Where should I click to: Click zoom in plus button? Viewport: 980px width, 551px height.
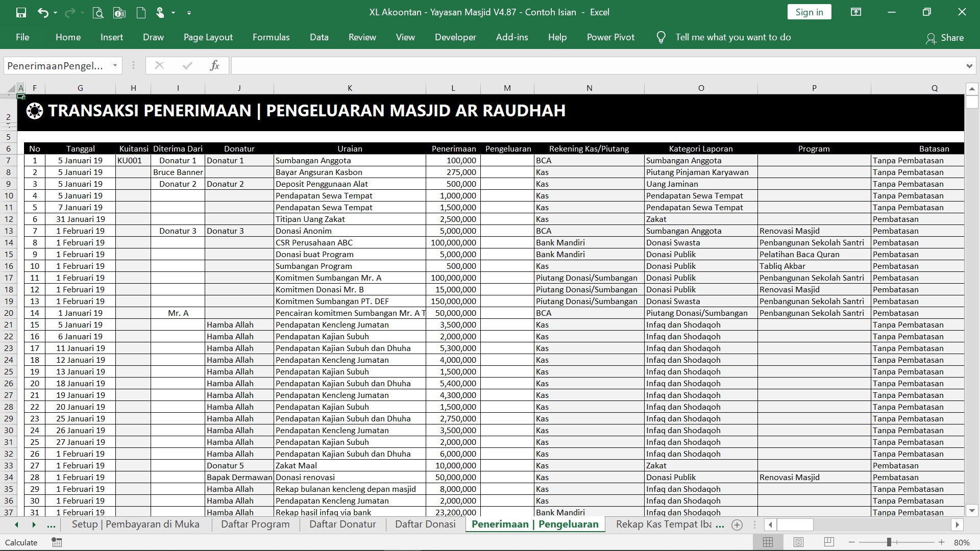click(942, 542)
